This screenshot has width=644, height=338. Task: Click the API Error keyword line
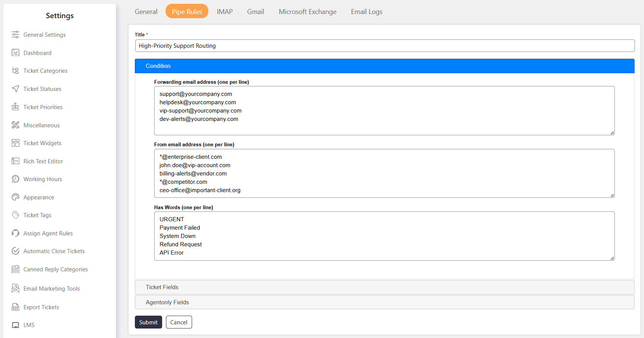point(171,253)
